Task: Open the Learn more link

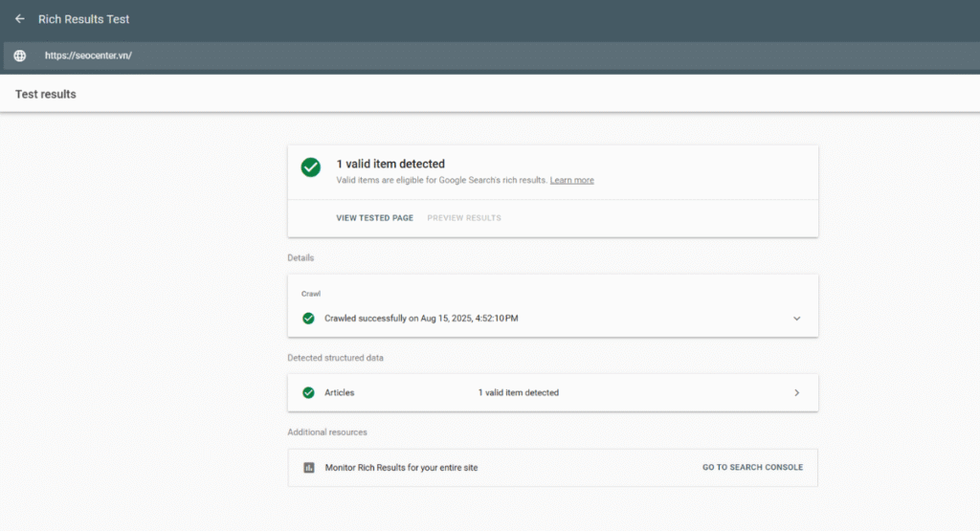Action: [x=571, y=180]
